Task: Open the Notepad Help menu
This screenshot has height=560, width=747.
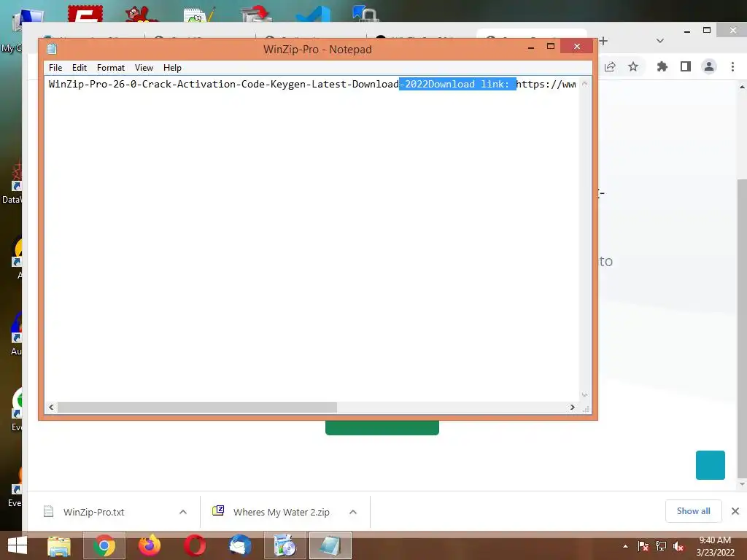Action: (x=172, y=68)
